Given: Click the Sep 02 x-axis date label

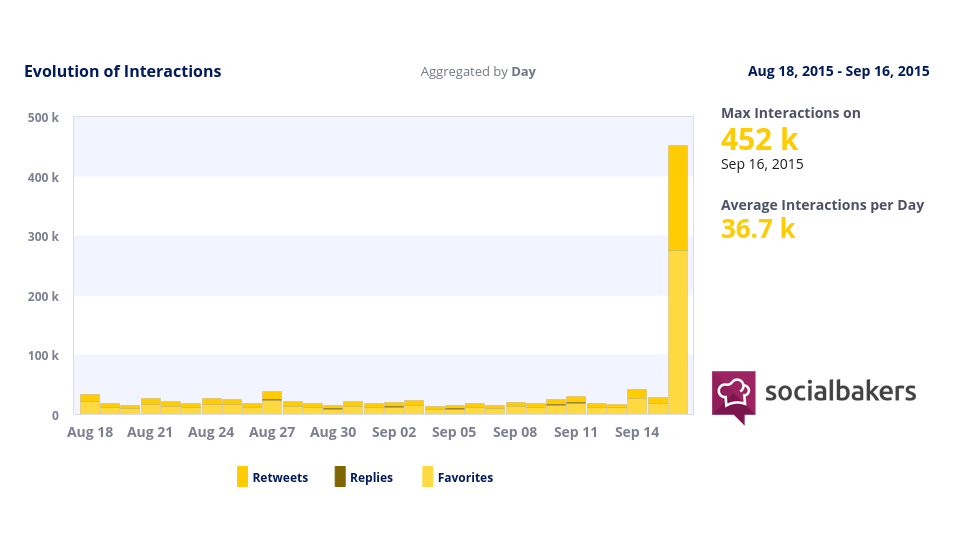Looking at the screenshot, I should pos(394,432).
